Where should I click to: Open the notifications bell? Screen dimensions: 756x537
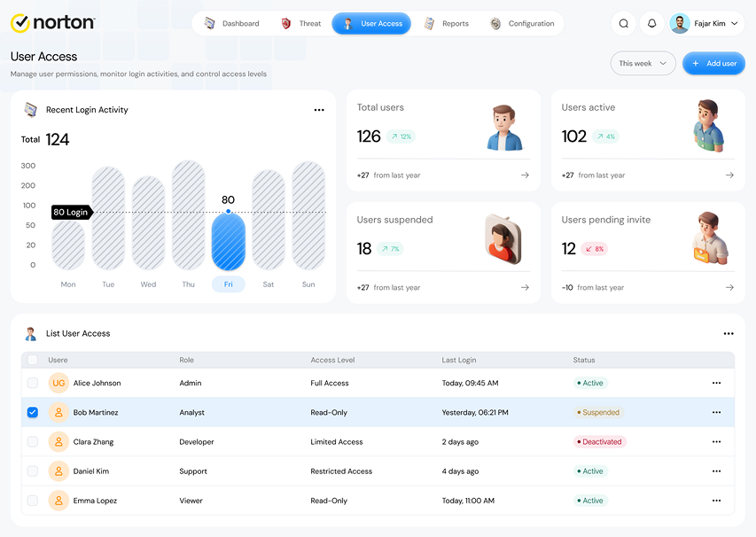click(x=651, y=24)
